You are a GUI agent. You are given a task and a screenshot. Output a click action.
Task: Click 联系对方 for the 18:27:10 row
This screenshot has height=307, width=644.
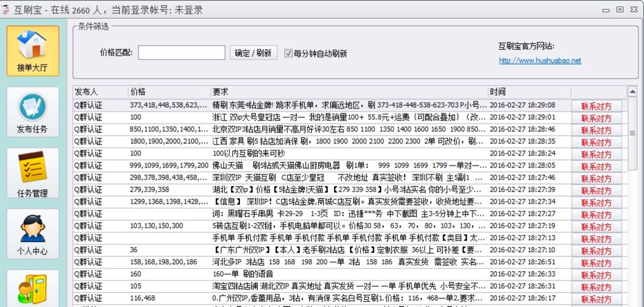pos(596,251)
